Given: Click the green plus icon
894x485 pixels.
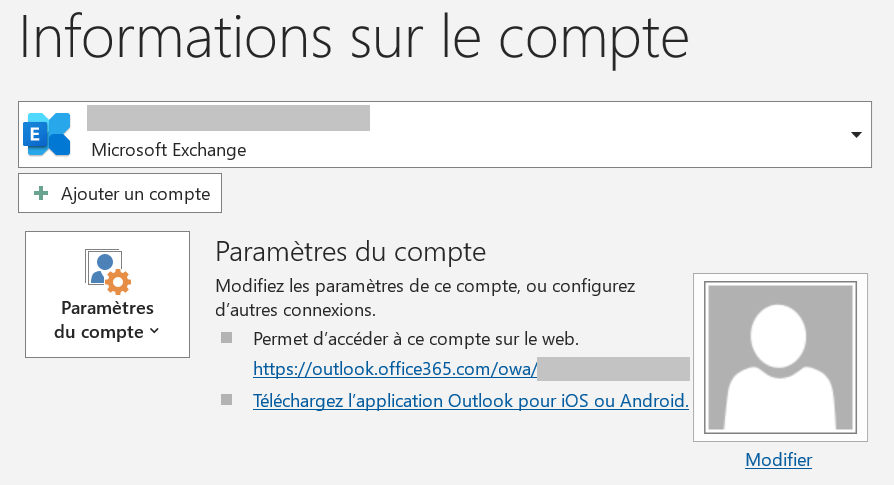Looking at the screenshot, I should (x=41, y=193).
